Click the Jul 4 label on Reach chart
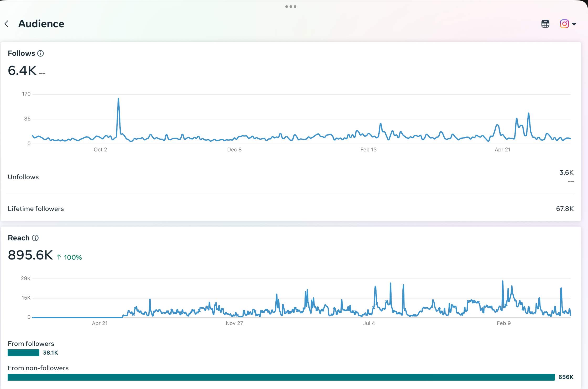 coord(369,323)
